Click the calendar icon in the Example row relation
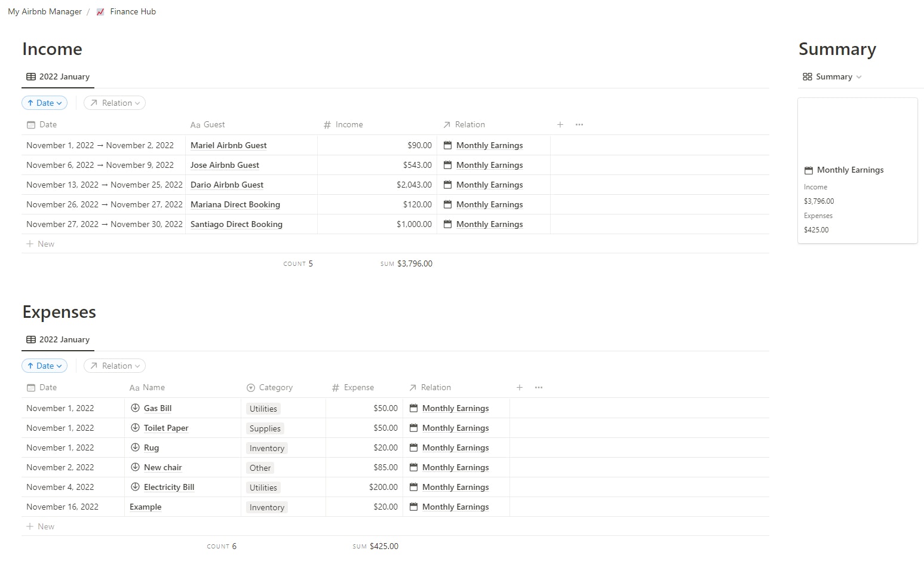 (414, 507)
